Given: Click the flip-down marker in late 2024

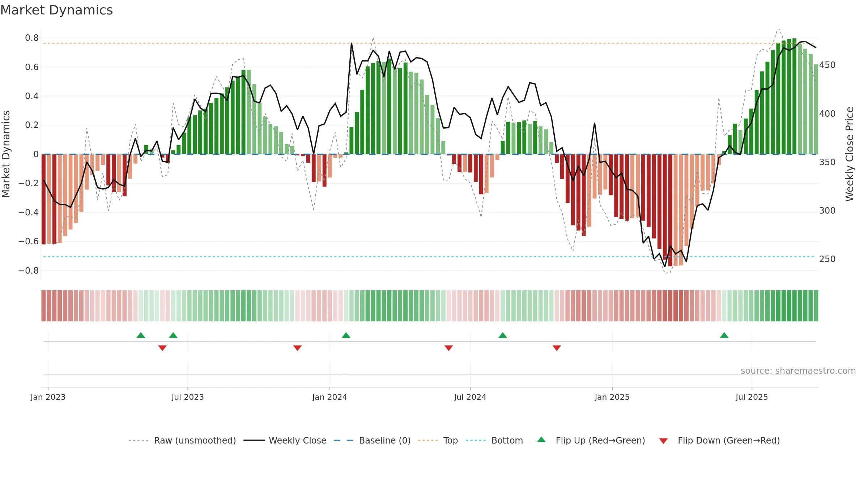Looking at the screenshot, I should click(557, 348).
